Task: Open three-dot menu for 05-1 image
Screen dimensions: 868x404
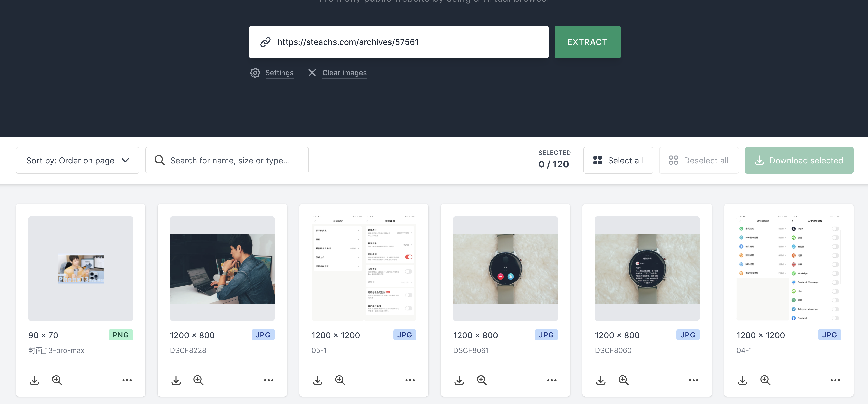Action: (x=410, y=380)
